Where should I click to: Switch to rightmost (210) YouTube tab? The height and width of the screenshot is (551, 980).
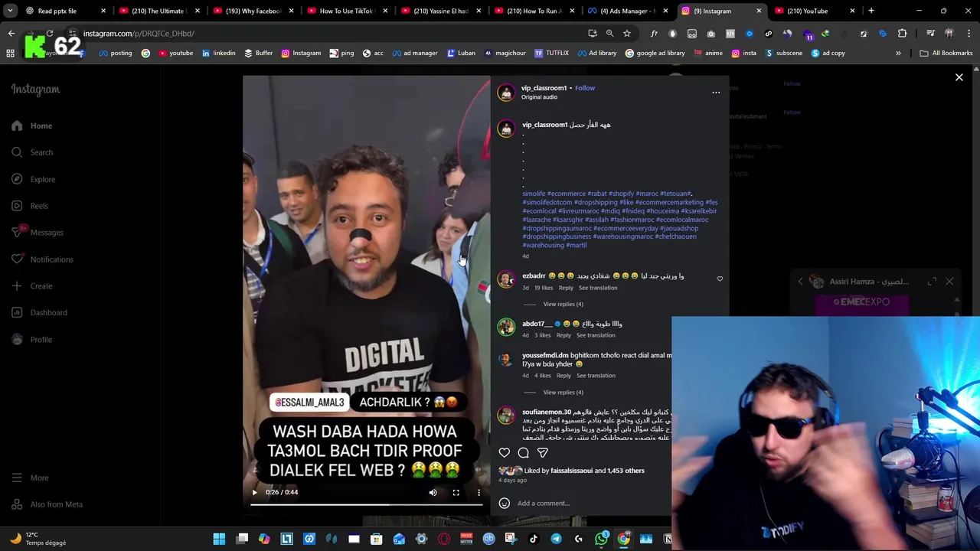pyautogui.click(x=815, y=11)
